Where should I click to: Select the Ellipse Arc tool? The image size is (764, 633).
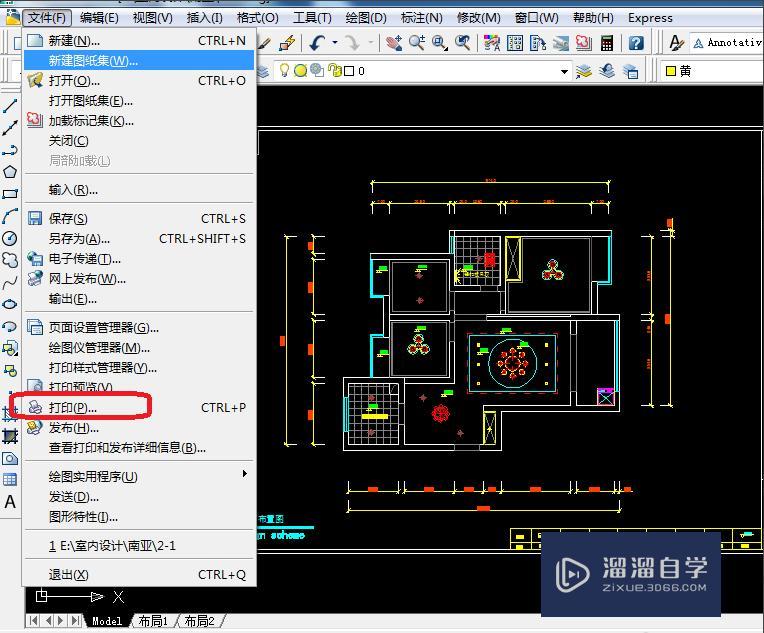pyautogui.click(x=10, y=326)
